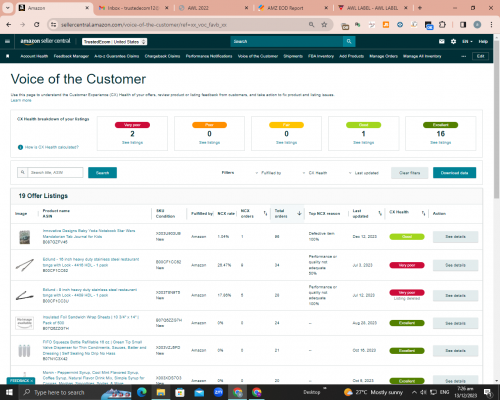This screenshot has height=400, width=500.
Task: Click the orange extension icon in toolbar
Action: [x=386, y=25]
